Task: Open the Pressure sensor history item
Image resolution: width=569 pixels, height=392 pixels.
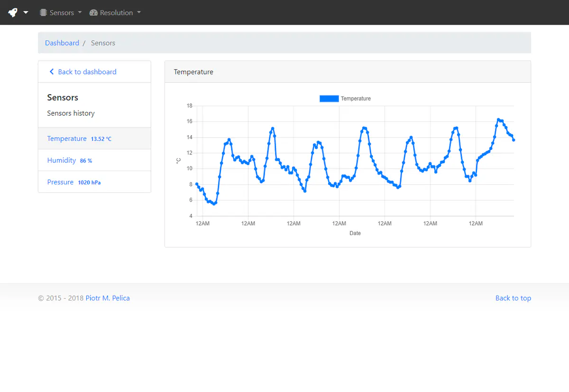Action: tap(60, 182)
